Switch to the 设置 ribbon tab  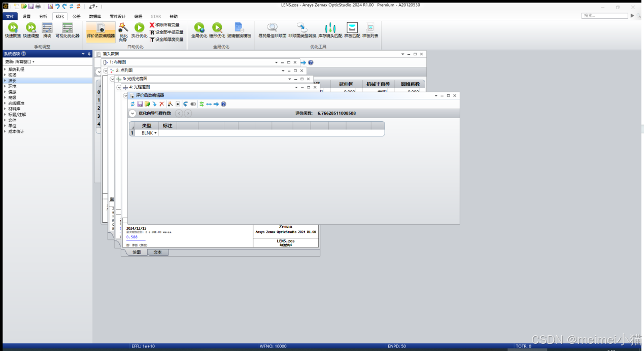point(26,17)
